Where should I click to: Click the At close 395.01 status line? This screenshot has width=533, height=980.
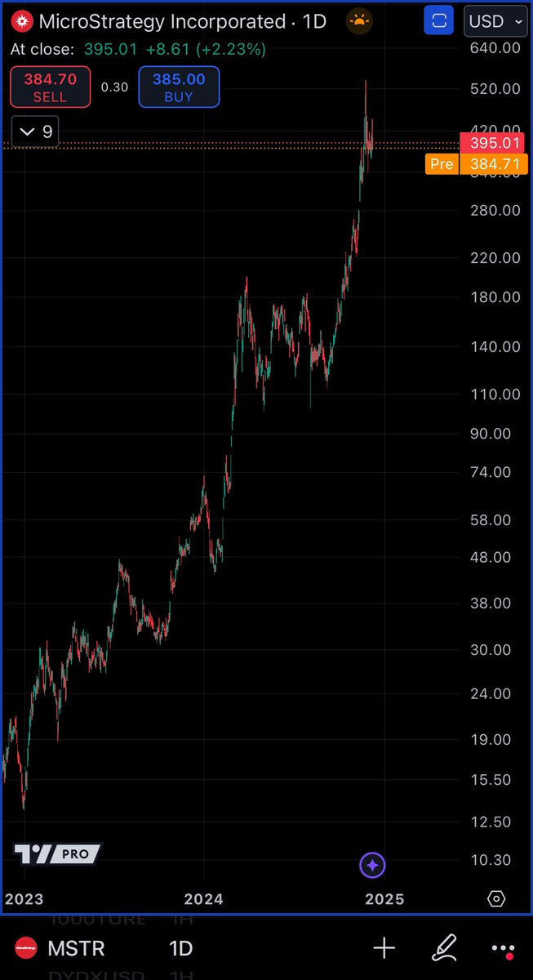[138, 50]
